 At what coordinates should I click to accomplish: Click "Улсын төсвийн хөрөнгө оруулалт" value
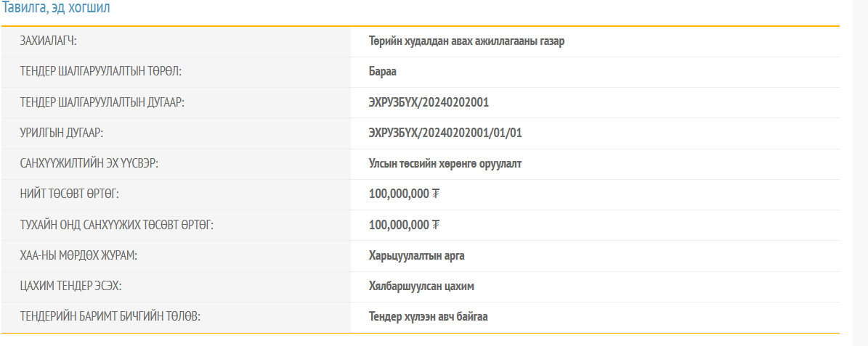[445, 164]
